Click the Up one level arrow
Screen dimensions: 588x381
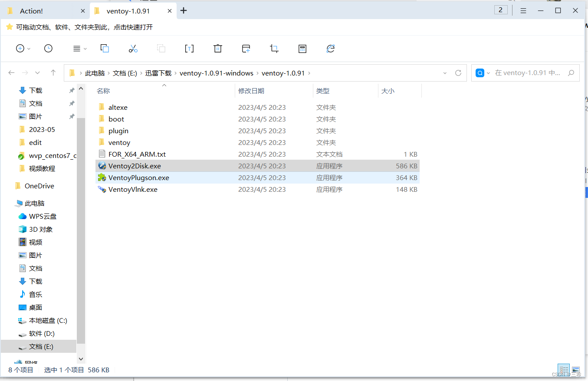coord(53,73)
